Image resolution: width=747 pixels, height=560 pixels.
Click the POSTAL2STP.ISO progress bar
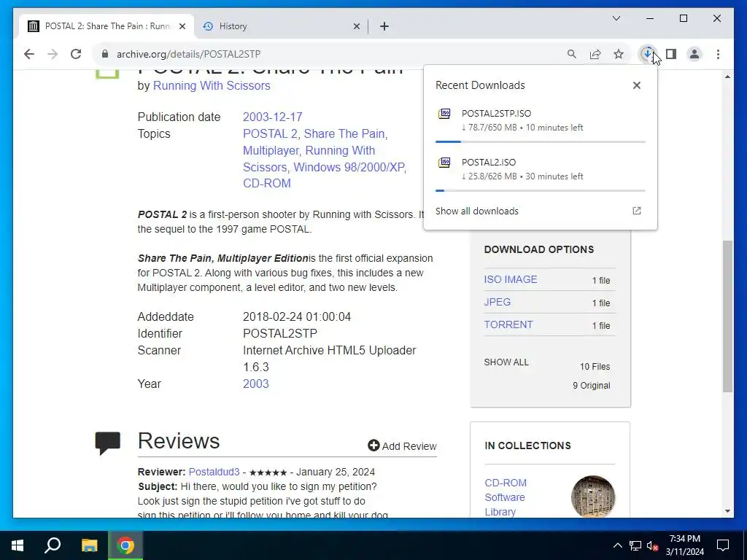pyautogui.click(x=541, y=142)
